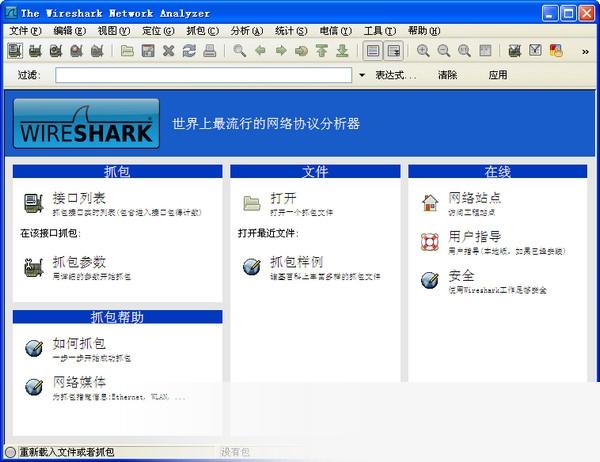The image size is (600, 462).
Task: Toggle auto scroll in live capture
Action: 393,51
